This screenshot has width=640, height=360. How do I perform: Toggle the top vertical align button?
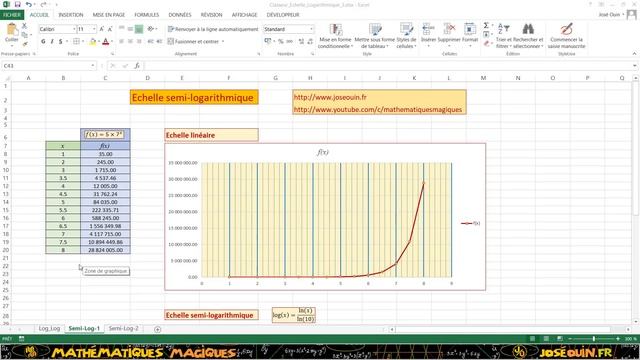pyautogui.click(x=121, y=29)
